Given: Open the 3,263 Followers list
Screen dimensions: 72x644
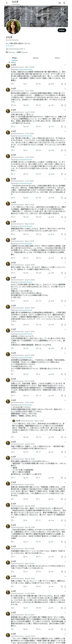Looking at the screenshot, I should (22, 52).
